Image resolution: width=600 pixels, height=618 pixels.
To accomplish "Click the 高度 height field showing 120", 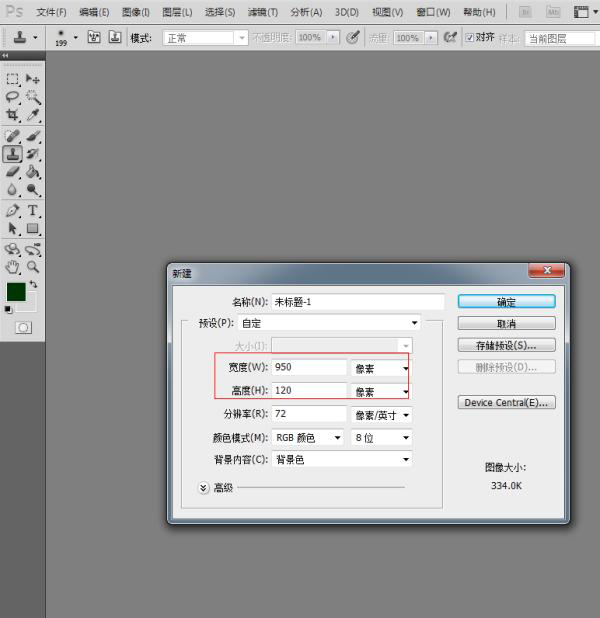I will coord(309,391).
